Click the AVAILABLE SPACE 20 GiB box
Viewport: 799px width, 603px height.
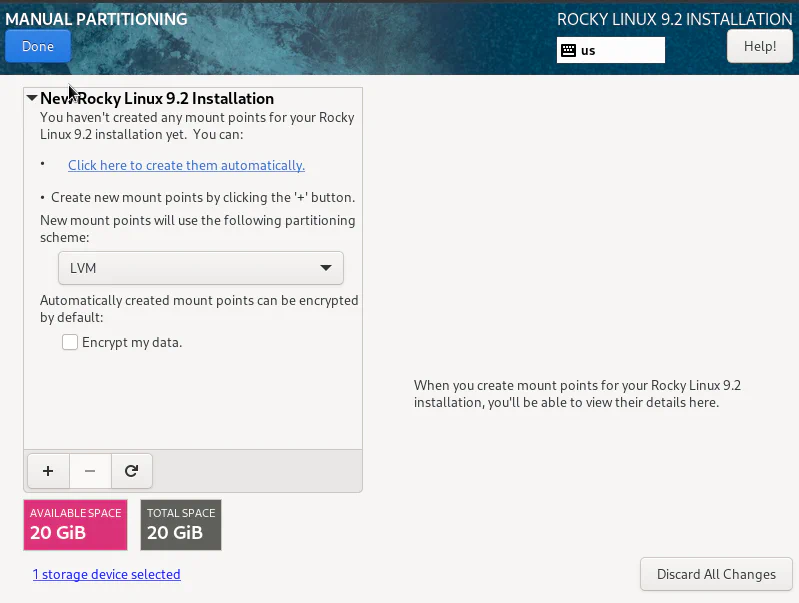pyautogui.click(x=75, y=525)
